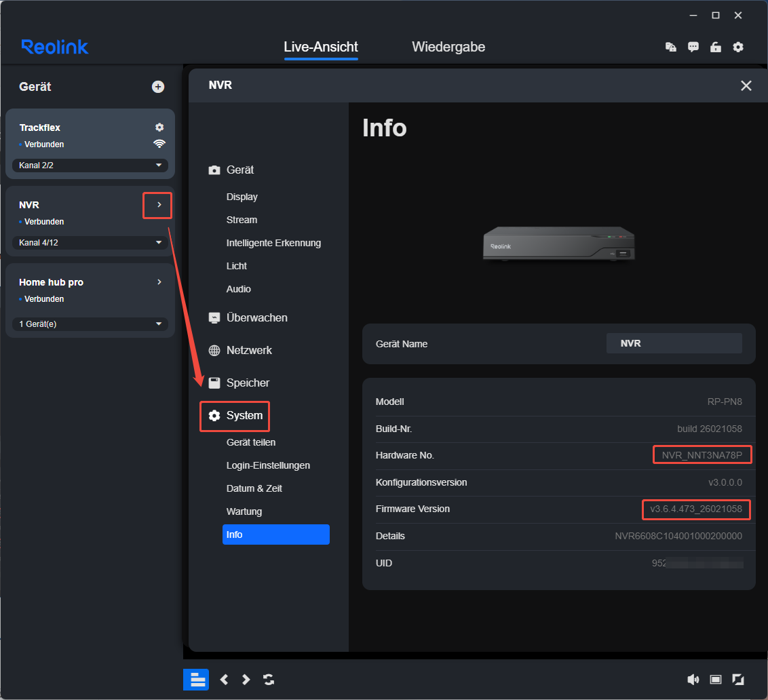The width and height of the screenshot is (768, 700).
Task: Switch to Live-Ansicht tab
Action: 321,47
